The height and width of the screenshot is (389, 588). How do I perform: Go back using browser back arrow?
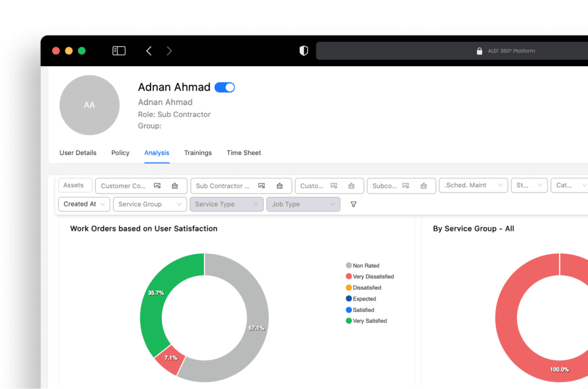[149, 51]
